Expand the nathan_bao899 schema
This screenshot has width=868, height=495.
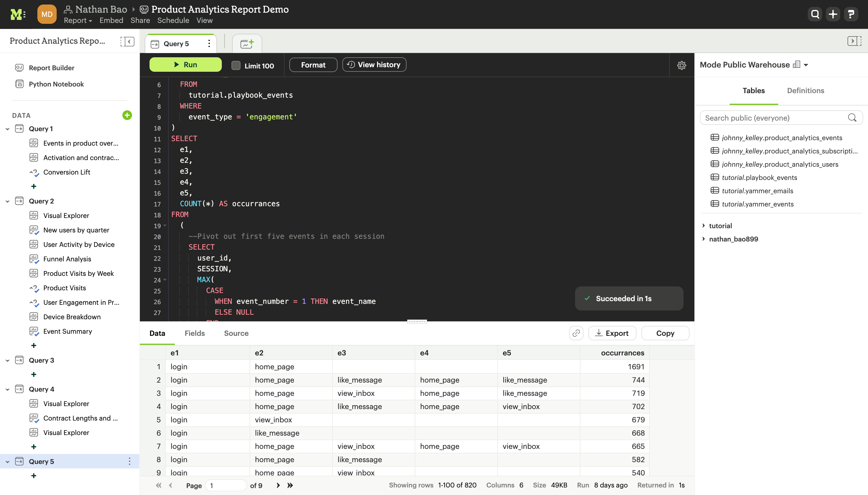click(x=703, y=239)
